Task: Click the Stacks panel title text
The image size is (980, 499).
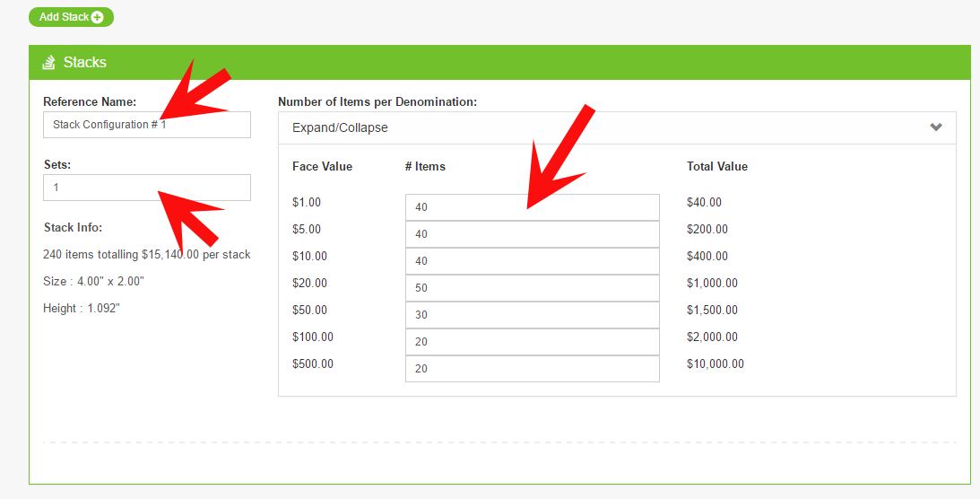Action: click(85, 63)
